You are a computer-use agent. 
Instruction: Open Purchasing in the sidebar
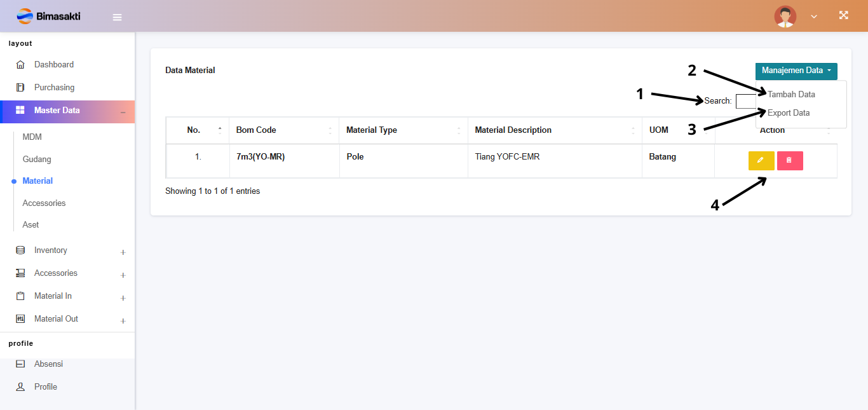(54, 88)
